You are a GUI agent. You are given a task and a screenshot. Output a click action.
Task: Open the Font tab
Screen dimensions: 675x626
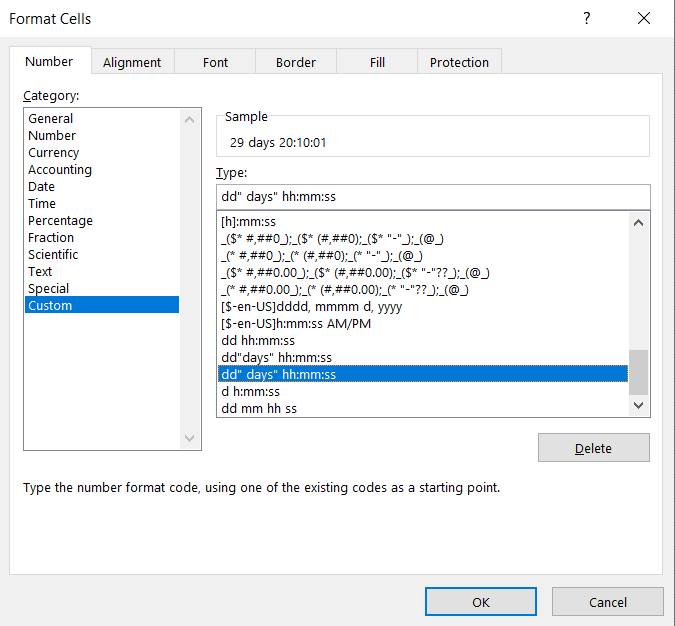click(215, 62)
